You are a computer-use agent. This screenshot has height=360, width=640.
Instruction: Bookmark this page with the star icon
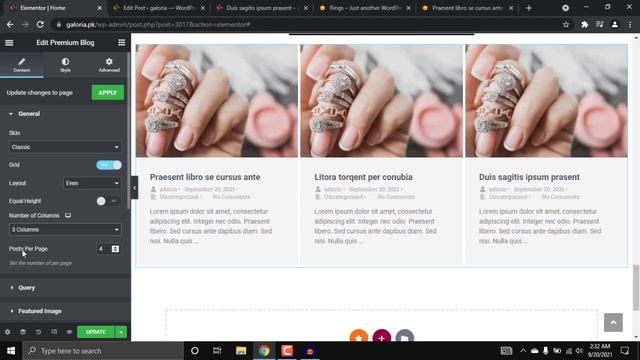coord(566,24)
